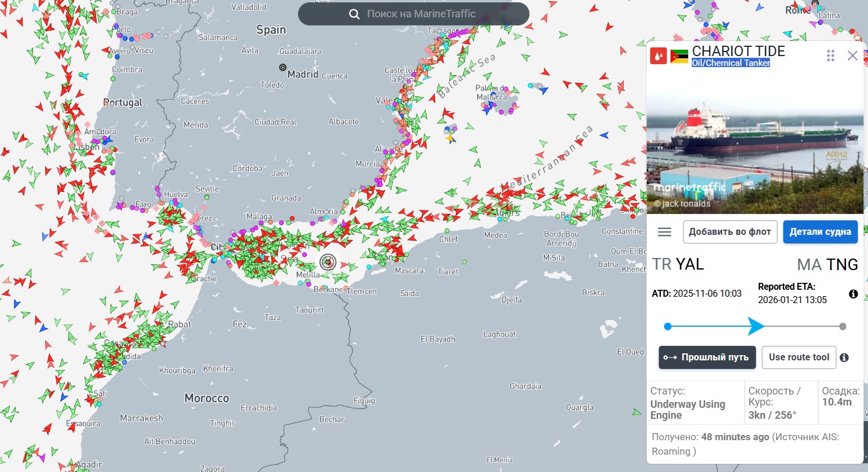Screen dimensions: 868x472
Task: Click the six-dot drag handle icon
Action: [830, 56]
